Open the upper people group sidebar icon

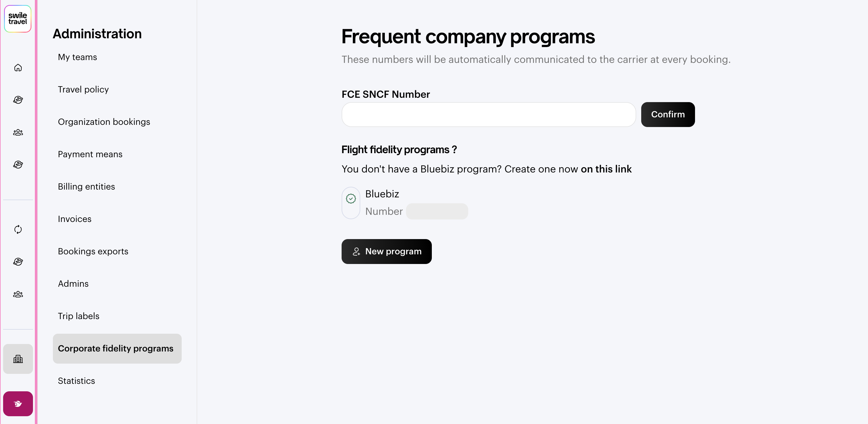pos(18,132)
